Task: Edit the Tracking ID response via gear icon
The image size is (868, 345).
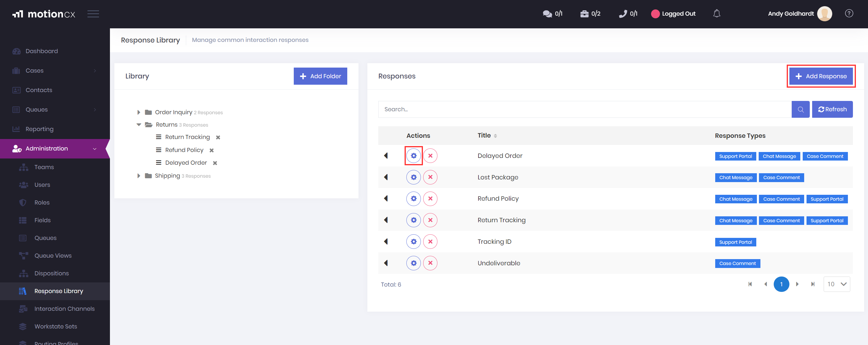Action: 413,242
